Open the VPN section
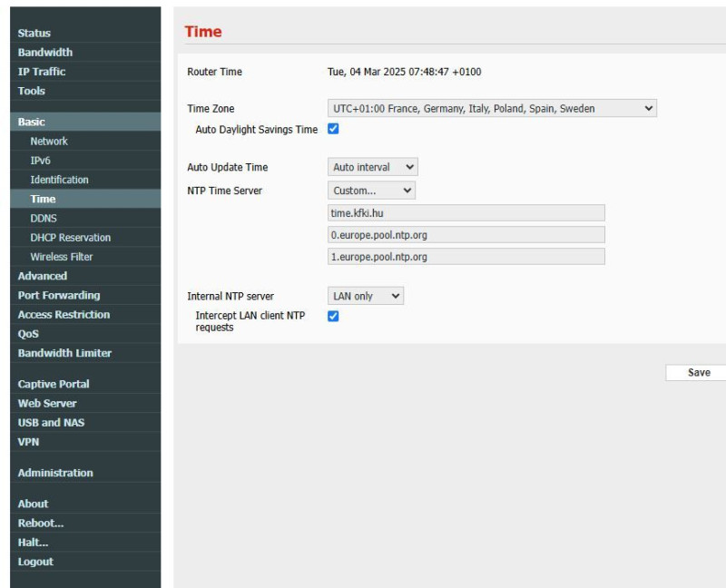This screenshot has width=726, height=588. tap(85, 442)
